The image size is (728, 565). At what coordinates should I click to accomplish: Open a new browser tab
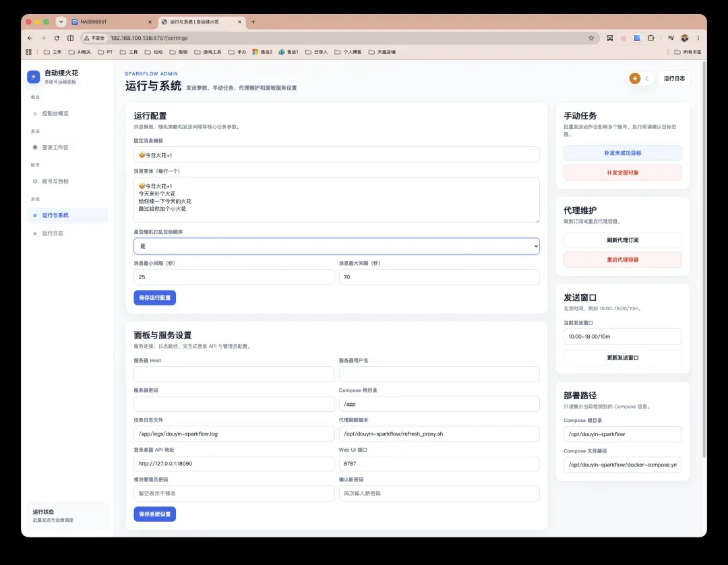pos(253,22)
